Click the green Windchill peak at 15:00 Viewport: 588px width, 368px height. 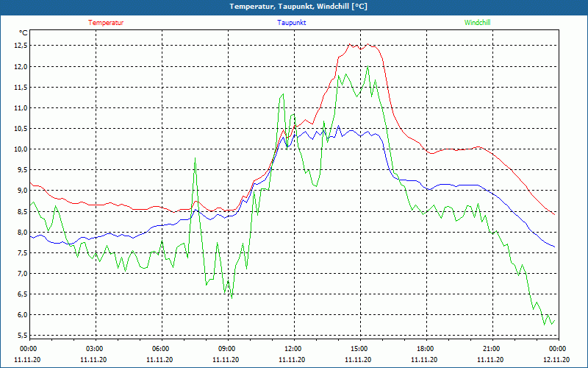pos(368,66)
